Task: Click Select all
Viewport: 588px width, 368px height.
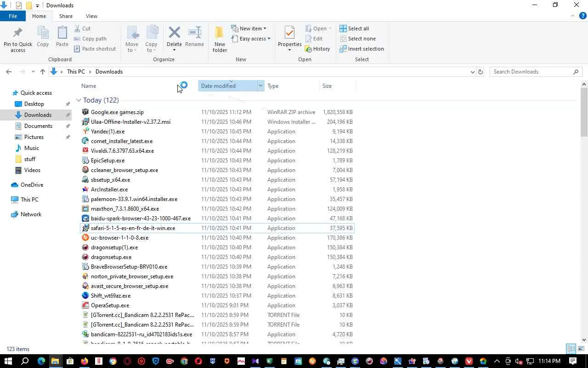Action: click(x=354, y=29)
